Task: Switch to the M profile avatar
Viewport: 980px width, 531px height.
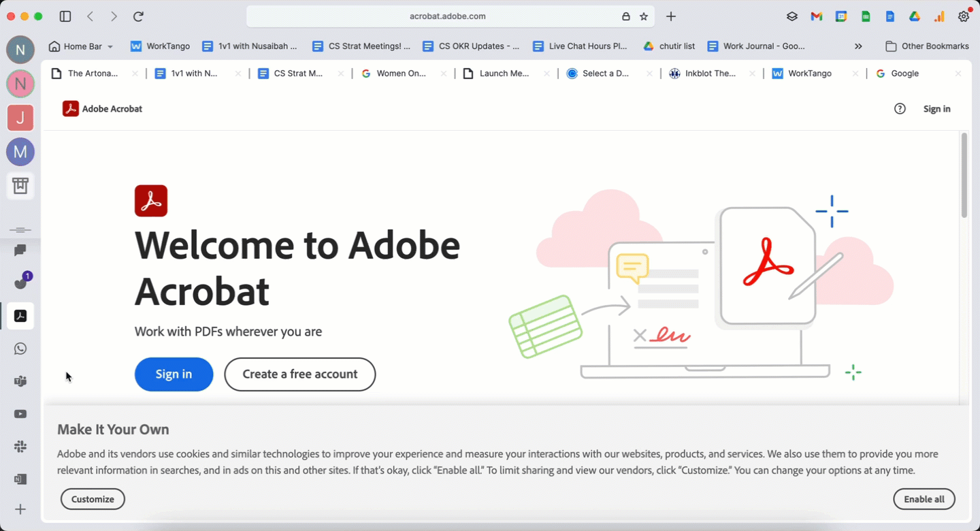Action: pos(20,152)
